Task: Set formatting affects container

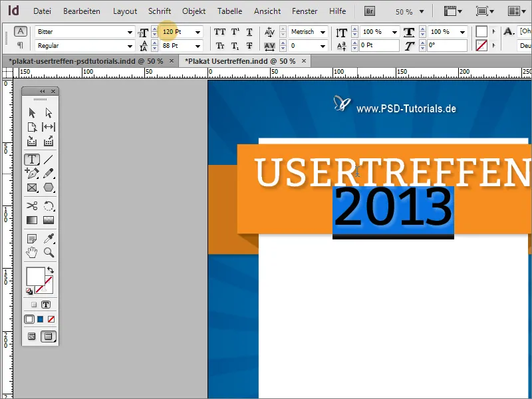Action: (34, 305)
